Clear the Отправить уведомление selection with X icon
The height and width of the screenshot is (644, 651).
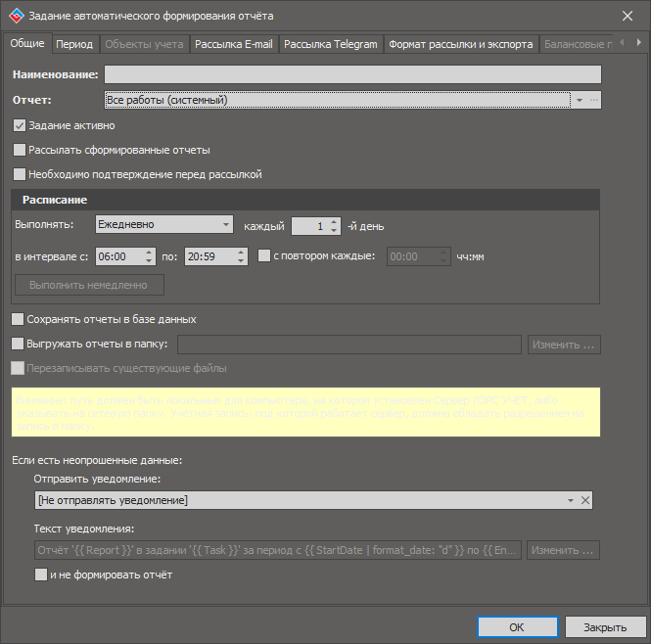click(x=585, y=500)
